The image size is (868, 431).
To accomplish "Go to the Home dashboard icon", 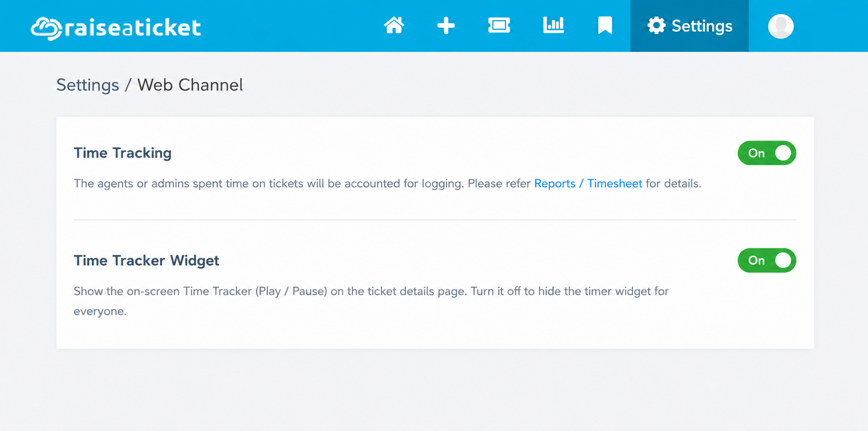I will tap(394, 25).
